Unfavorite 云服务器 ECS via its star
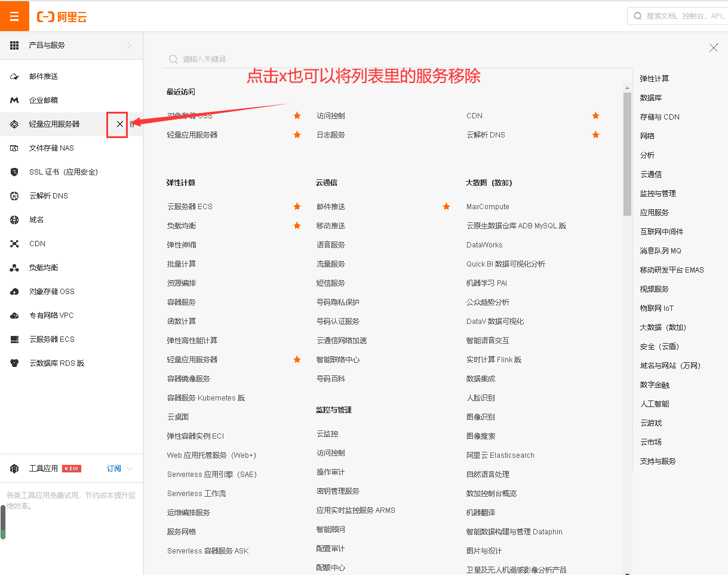The height and width of the screenshot is (575, 728). point(297,207)
